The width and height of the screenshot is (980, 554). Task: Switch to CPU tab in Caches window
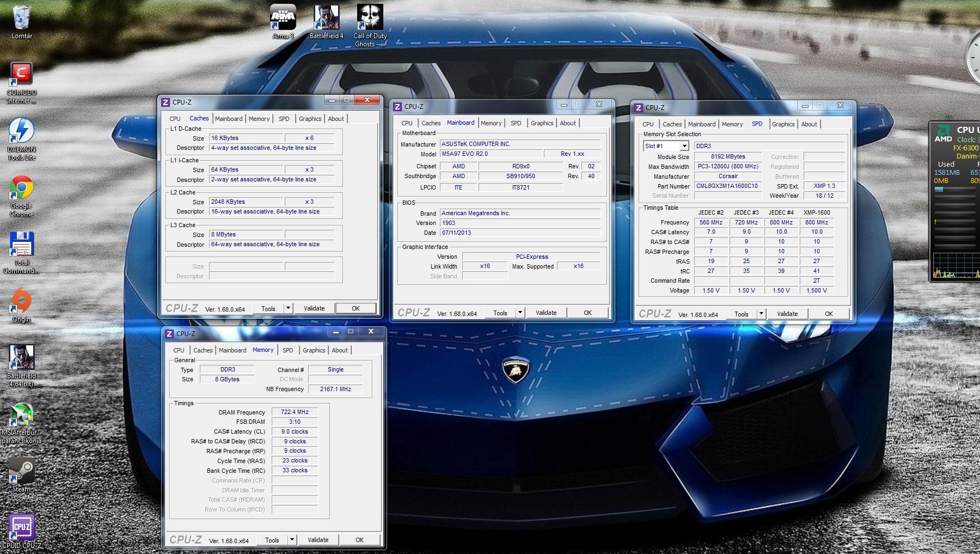click(175, 119)
